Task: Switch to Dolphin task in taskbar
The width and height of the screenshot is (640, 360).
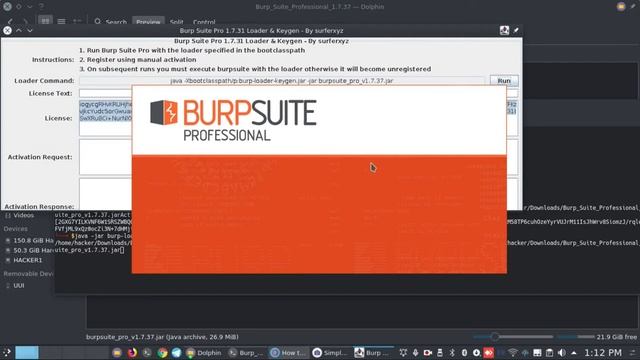Action: (x=204, y=352)
